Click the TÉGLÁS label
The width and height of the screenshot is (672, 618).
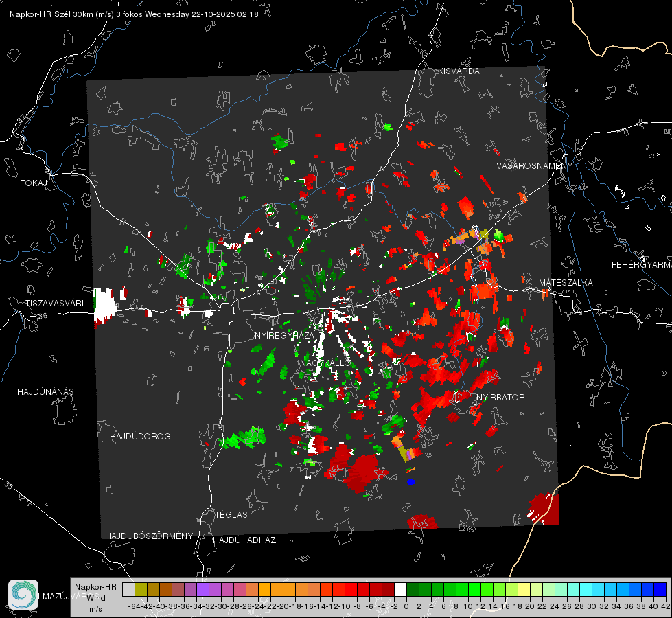point(231,514)
